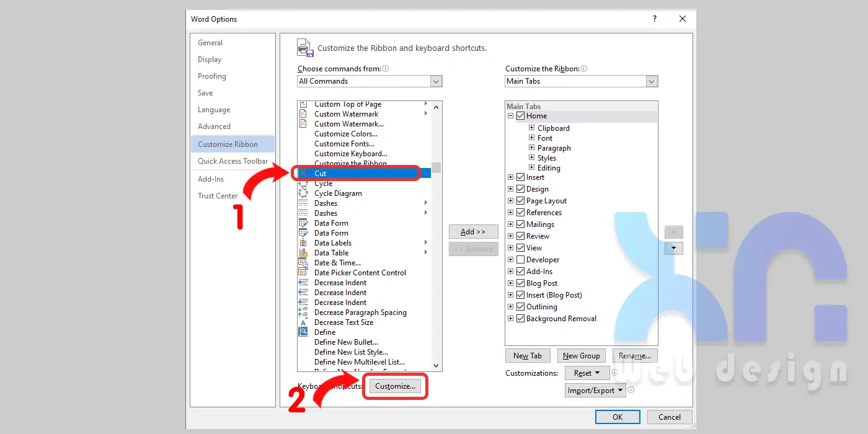Click the Cycle Diagram command icon
The width and height of the screenshot is (868, 434).
(x=303, y=193)
